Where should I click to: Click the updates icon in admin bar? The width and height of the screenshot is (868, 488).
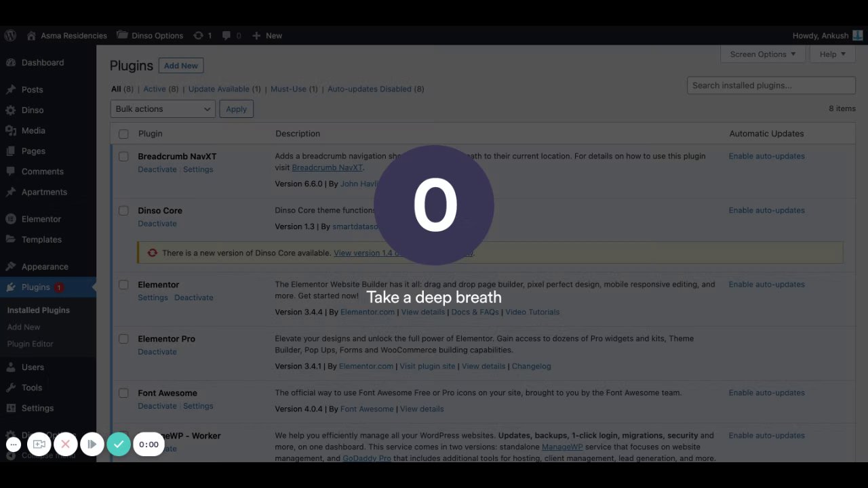(x=198, y=35)
